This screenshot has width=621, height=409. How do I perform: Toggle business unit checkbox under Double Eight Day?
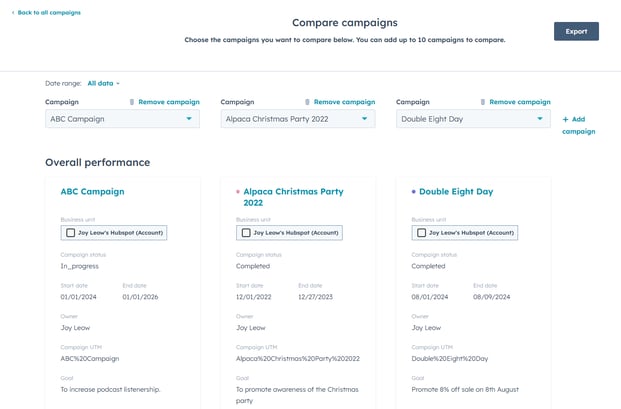click(421, 233)
